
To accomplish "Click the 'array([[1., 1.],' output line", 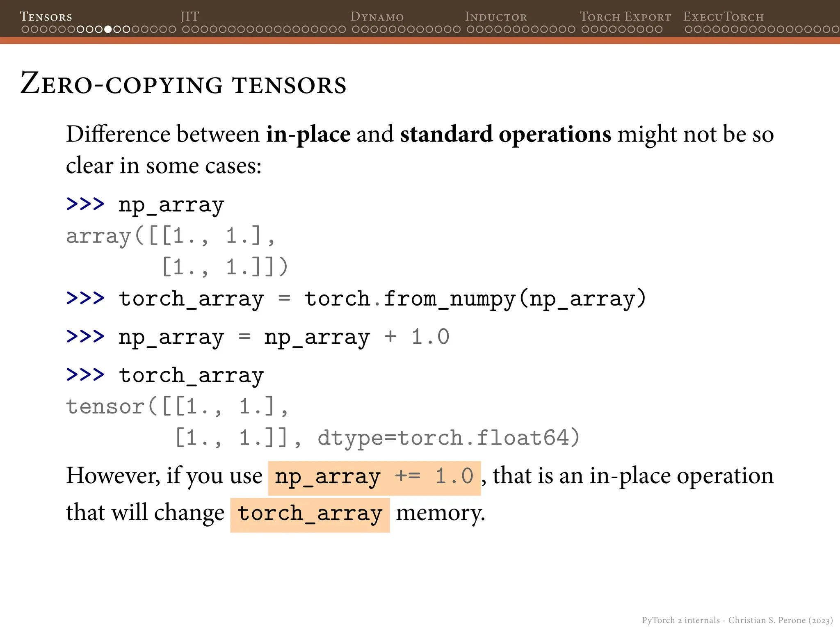I will (171, 236).
